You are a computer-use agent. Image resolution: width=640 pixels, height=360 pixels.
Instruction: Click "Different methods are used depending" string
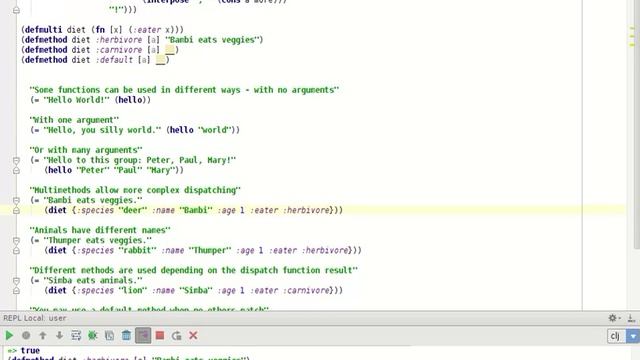193,270
